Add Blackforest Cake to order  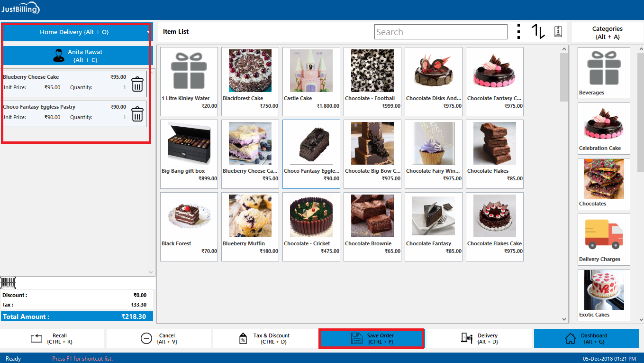[250, 81]
